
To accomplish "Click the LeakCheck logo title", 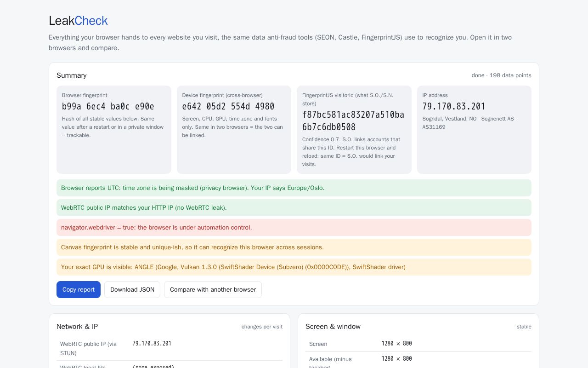I will tap(78, 21).
